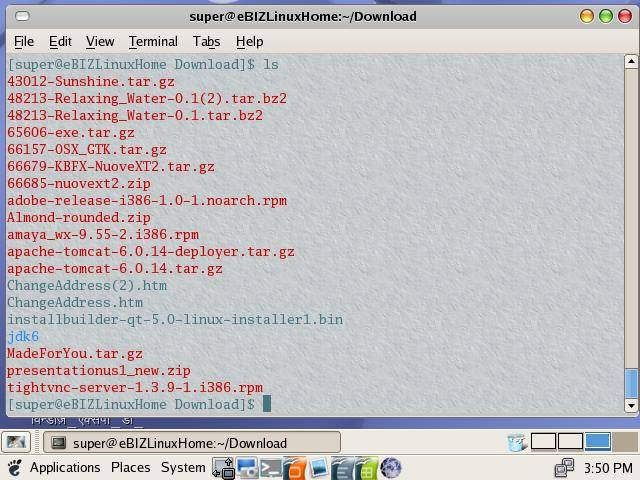Open OpenOffice Calc spreadsheet launcher
This screenshot has width=640, height=480.
(x=367, y=468)
